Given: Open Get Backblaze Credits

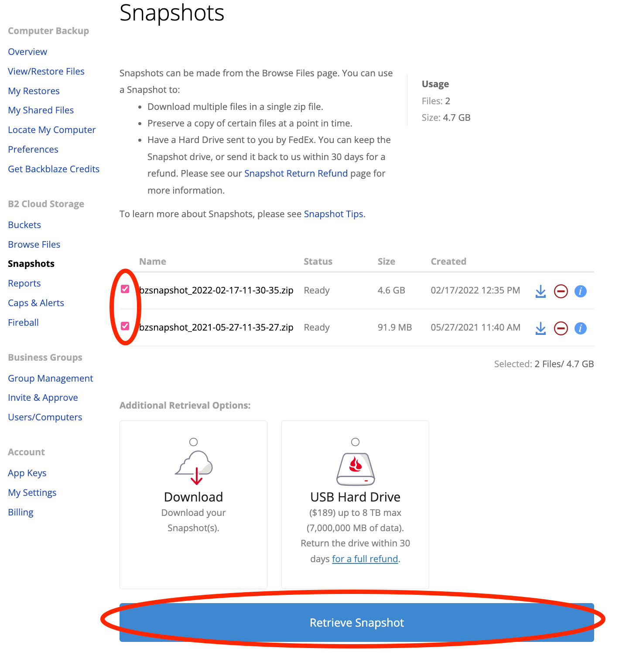Looking at the screenshot, I should pyautogui.click(x=54, y=169).
